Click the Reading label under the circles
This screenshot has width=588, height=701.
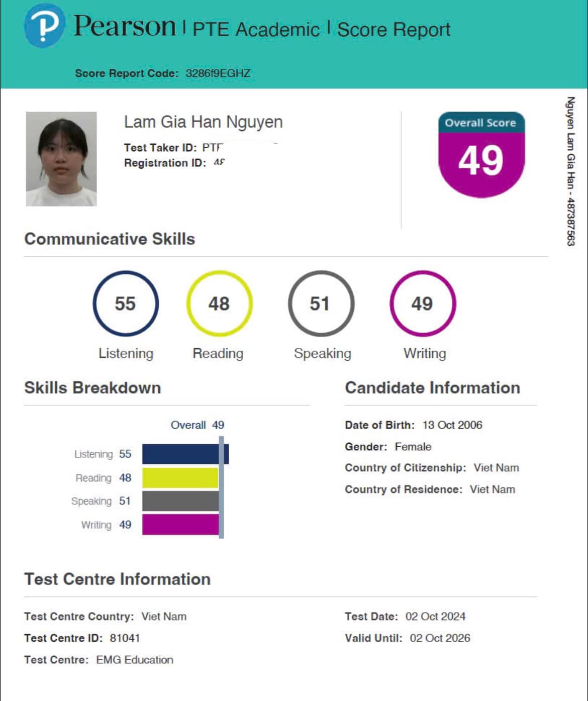point(218,353)
